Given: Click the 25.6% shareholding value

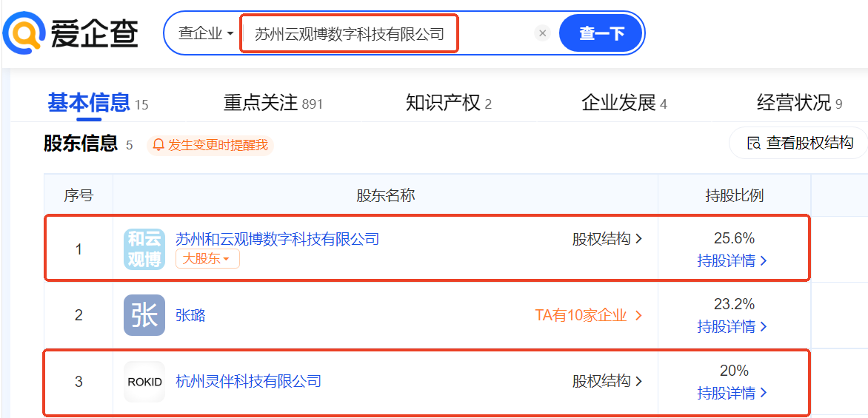Looking at the screenshot, I should (734, 238).
